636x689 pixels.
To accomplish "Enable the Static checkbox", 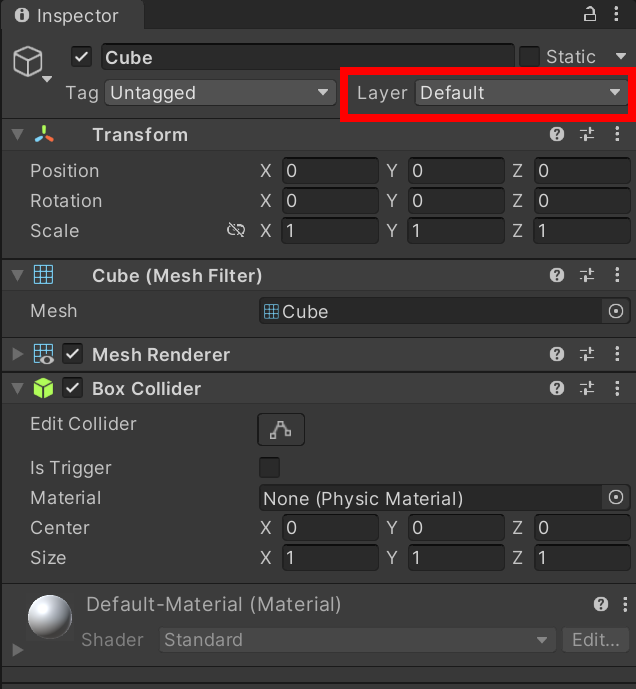I will 529,57.
